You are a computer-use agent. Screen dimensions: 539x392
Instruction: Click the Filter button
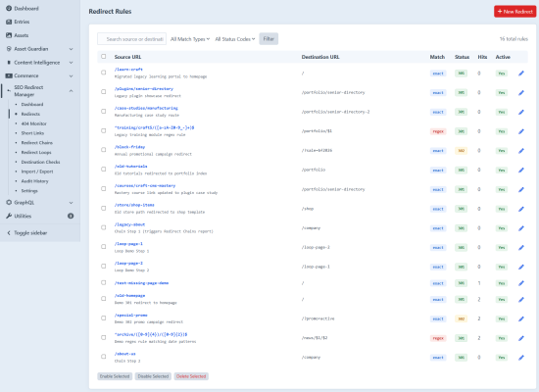[x=269, y=39]
